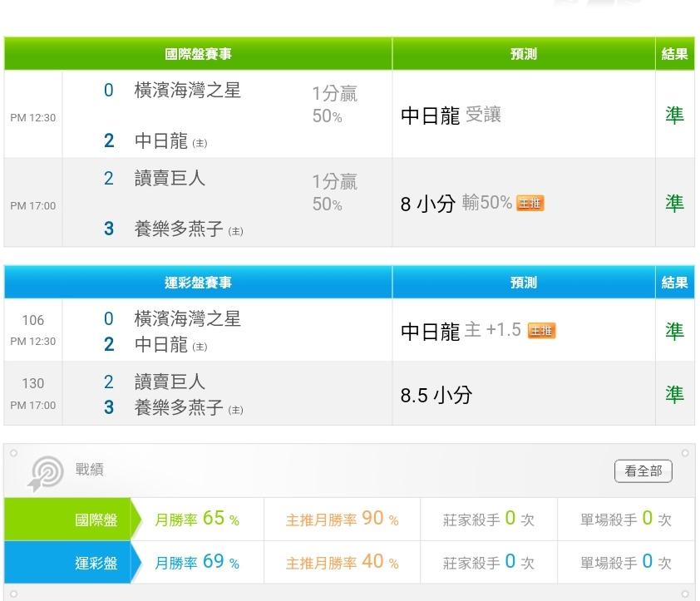Image resolution: width=700 pixels, height=601 pixels.
Task: Click game number 106 in 運彩盤
Action: click(33, 320)
